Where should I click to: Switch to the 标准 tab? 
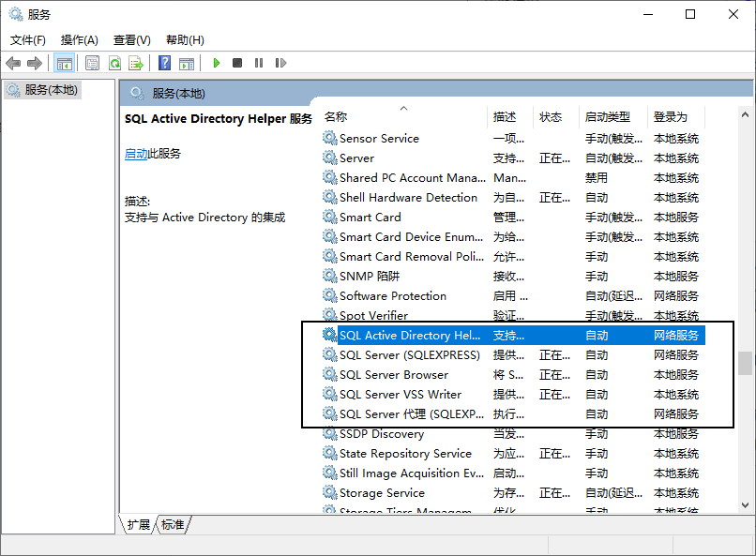click(173, 525)
